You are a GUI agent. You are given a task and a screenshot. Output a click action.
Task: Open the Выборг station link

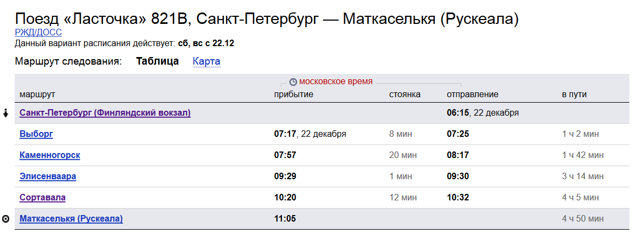point(36,134)
